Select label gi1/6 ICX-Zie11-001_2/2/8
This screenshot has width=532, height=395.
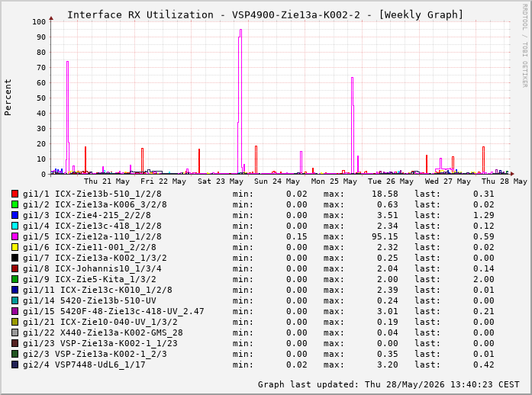pos(89,247)
